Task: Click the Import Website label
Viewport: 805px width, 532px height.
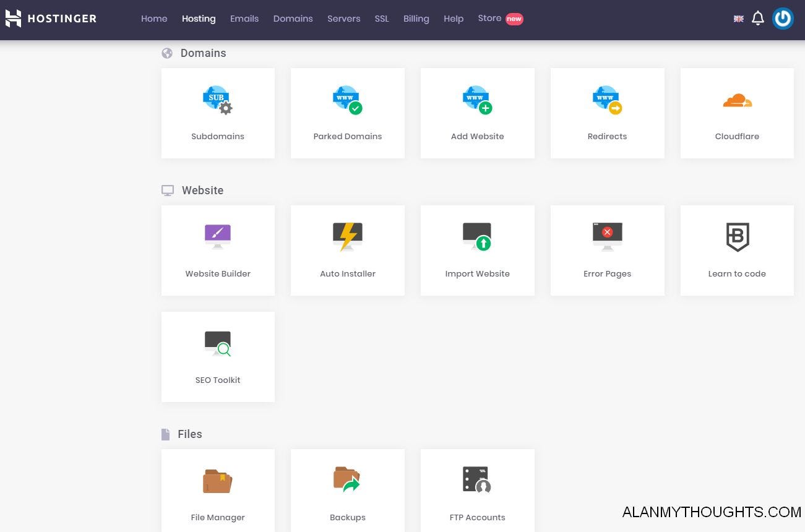Action: pyautogui.click(x=478, y=273)
